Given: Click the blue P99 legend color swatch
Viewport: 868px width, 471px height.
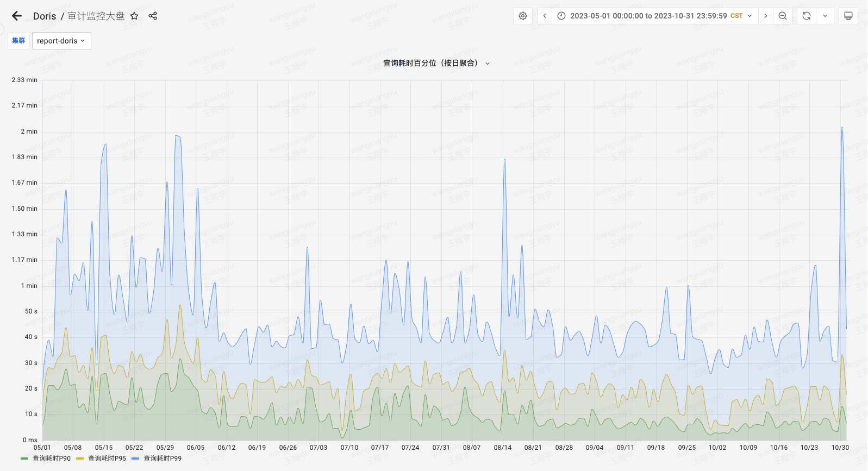Looking at the screenshot, I should click(x=135, y=459).
